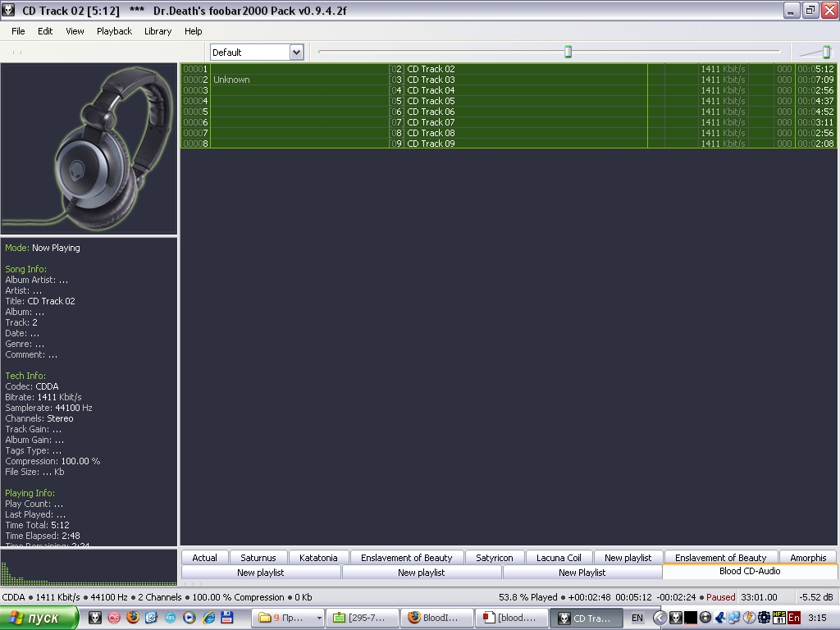
Task: Launch Internet Explorer from quick launch
Action: click(208, 618)
